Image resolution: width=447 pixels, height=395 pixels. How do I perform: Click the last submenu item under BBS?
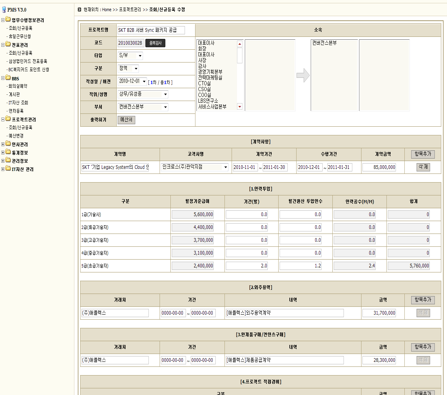coord(16,111)
